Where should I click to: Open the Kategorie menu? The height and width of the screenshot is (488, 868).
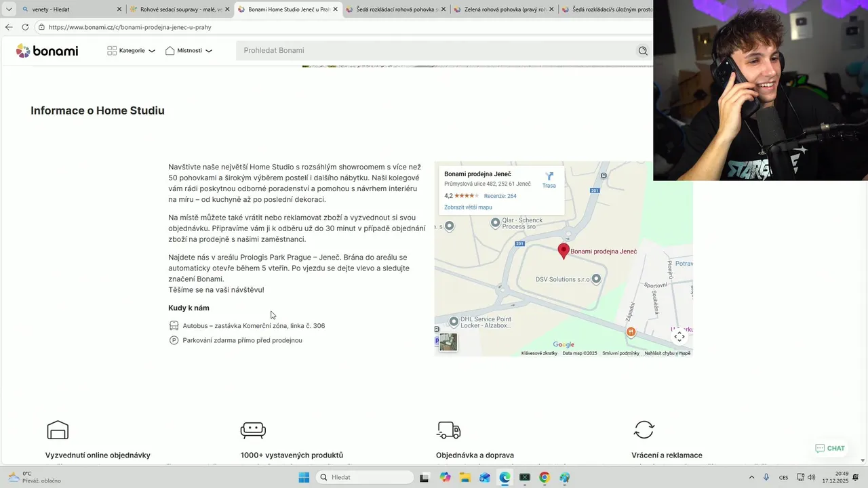click(131, 51)
